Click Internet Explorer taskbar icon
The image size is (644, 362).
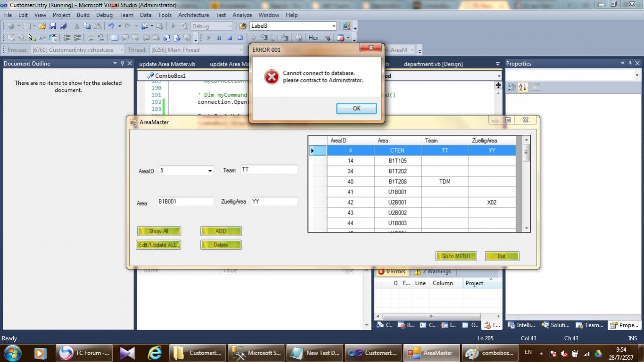click(x=155, y=353)
